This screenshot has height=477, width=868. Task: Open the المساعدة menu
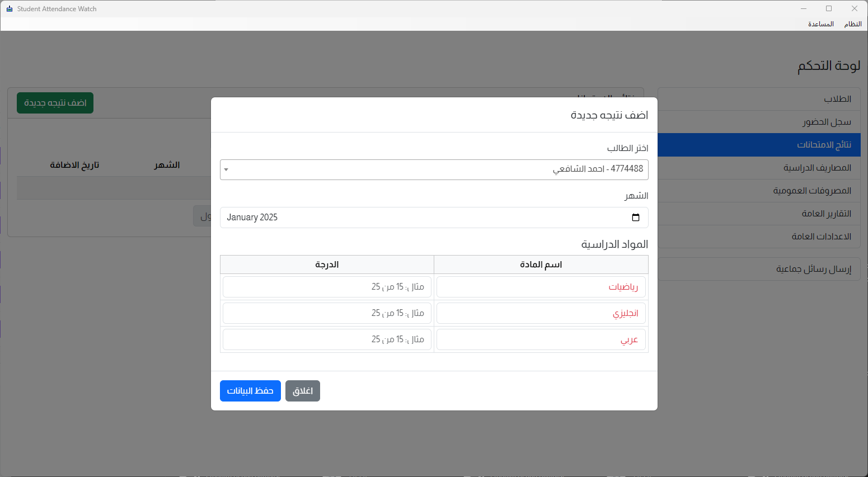[x=820, y=24]
